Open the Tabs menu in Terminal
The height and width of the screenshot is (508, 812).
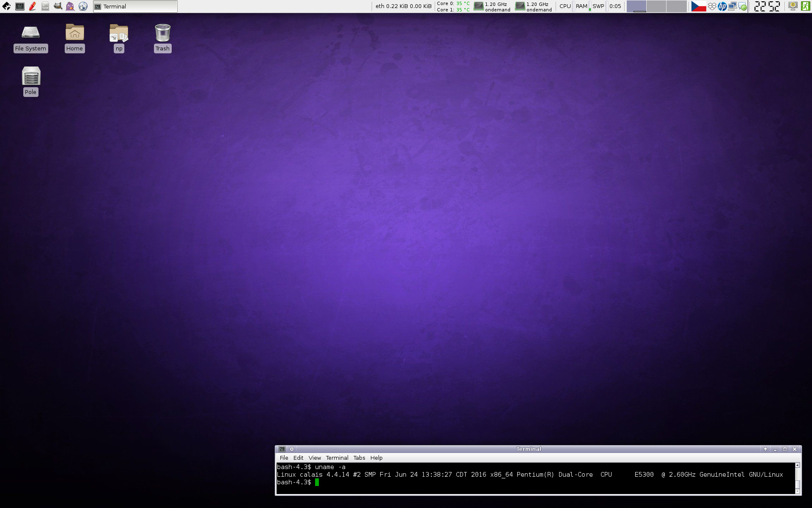tap(359, 458)
